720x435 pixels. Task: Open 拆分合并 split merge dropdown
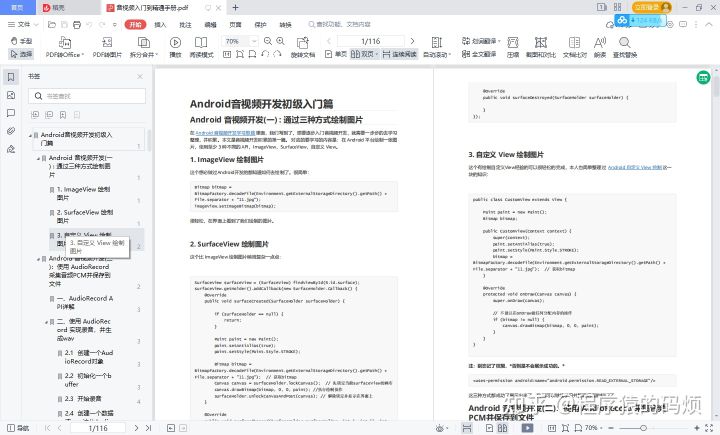pos(144,47)
